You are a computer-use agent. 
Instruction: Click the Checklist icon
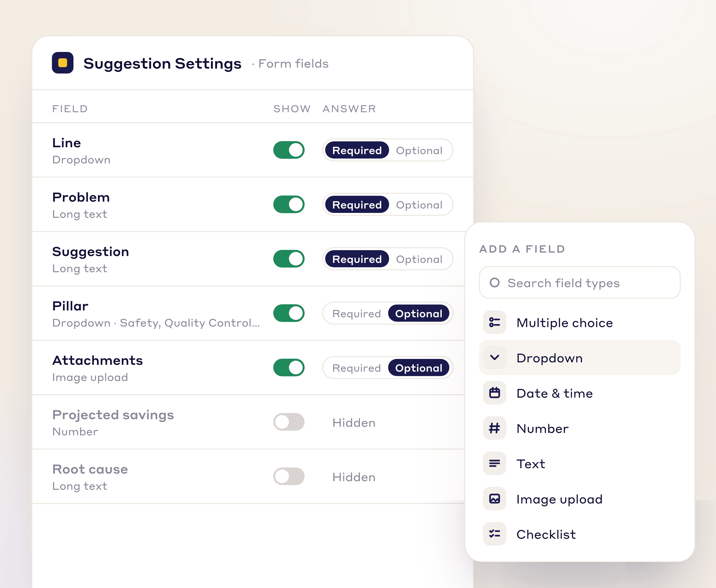pos(495,534)
